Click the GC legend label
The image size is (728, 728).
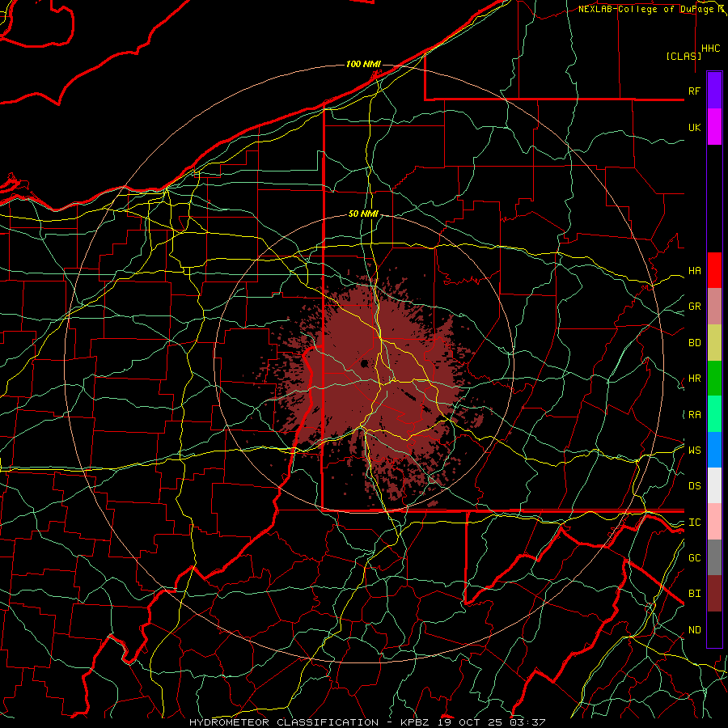(x=694, y=558)
